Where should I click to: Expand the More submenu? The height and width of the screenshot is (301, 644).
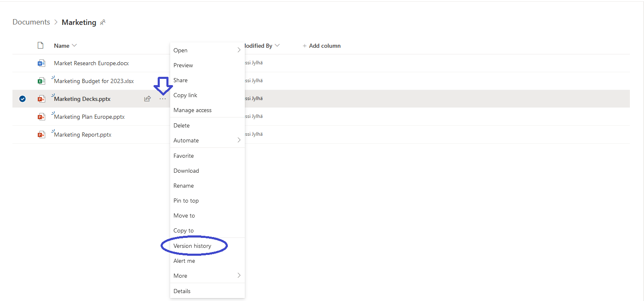pyautogui.click(x=239, y=276)
